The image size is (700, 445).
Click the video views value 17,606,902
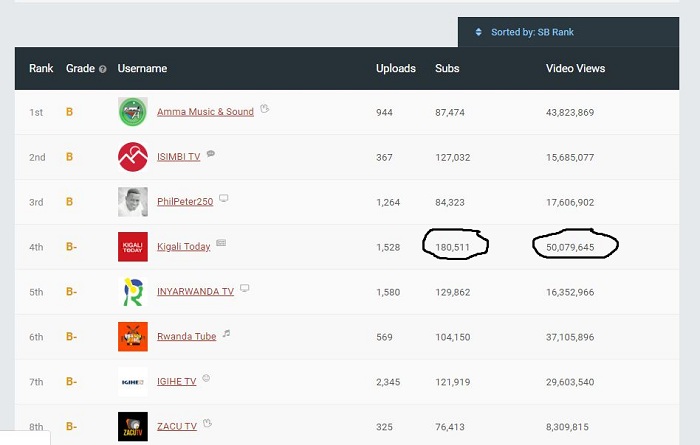[x=570, y=203]
